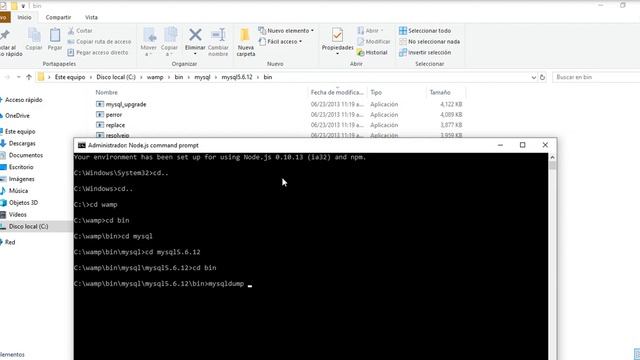This screenshot has height=360, width=640.
Task: Click the Historial ribbon command
Action: pyautogui.click(x=372, y=52)
